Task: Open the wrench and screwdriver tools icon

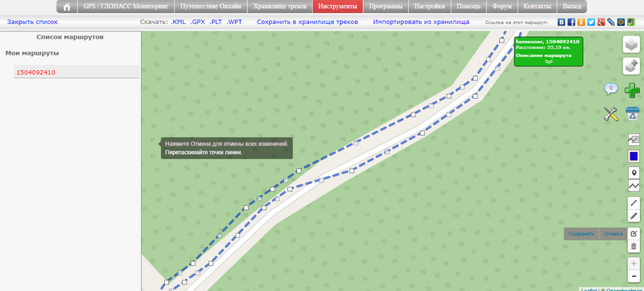Action: click(x=611, y=114)
